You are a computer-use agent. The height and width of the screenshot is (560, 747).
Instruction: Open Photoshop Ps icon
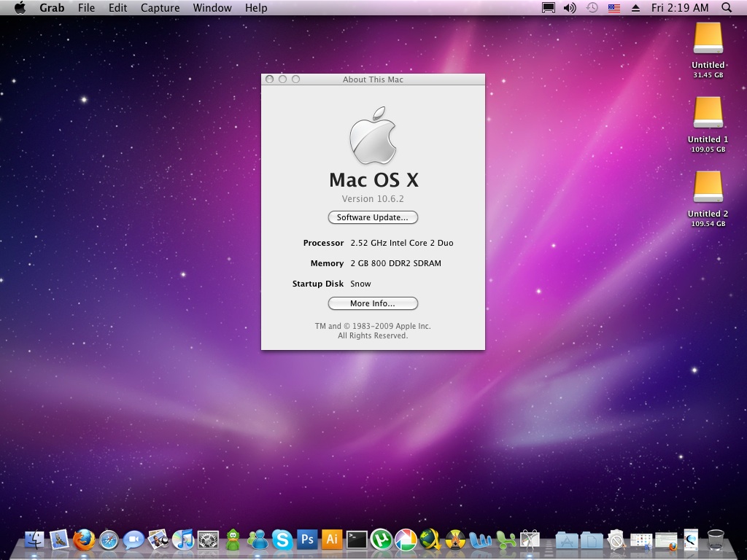307,540
